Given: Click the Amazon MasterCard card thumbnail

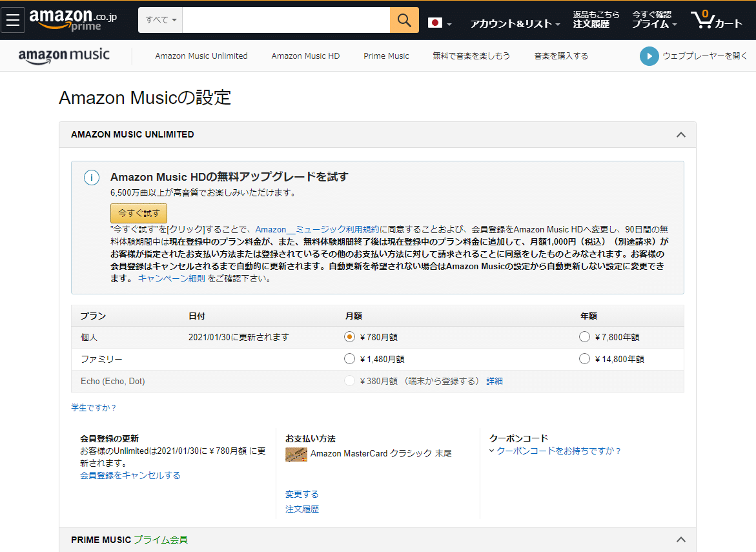Looking at the screenshot, I should [296, 454].
